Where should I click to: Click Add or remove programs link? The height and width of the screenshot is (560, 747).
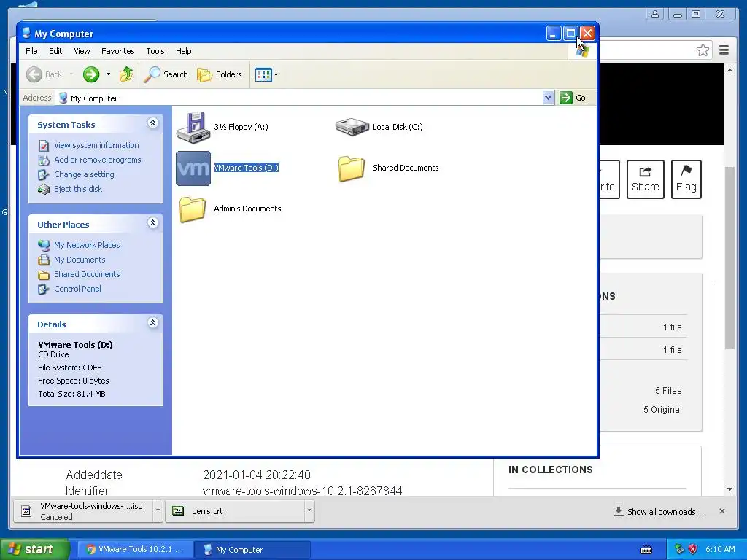[x=98, y=160]
